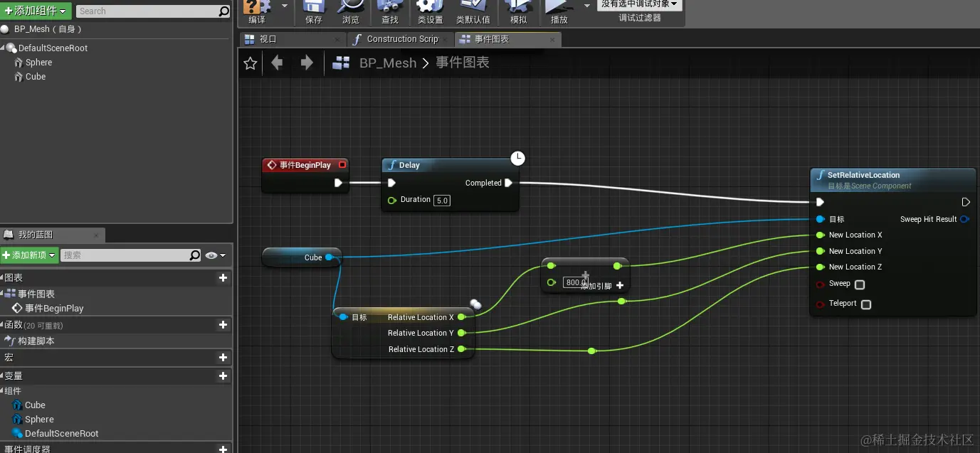Viewport: 980px width, 453px height.
Task: Open Class Defaults (类默认值) toolbar icon
Action: click(x=473, y=6)
